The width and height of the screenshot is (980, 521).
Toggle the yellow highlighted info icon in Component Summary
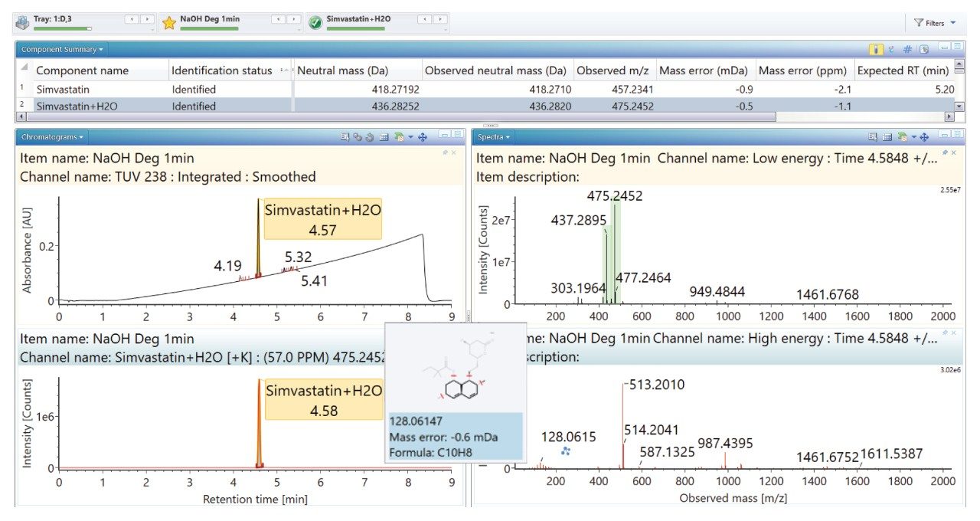click(877, 49)
